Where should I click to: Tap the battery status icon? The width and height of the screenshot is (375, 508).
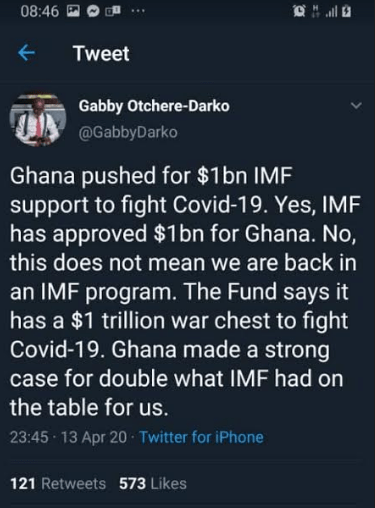point(347,12)
